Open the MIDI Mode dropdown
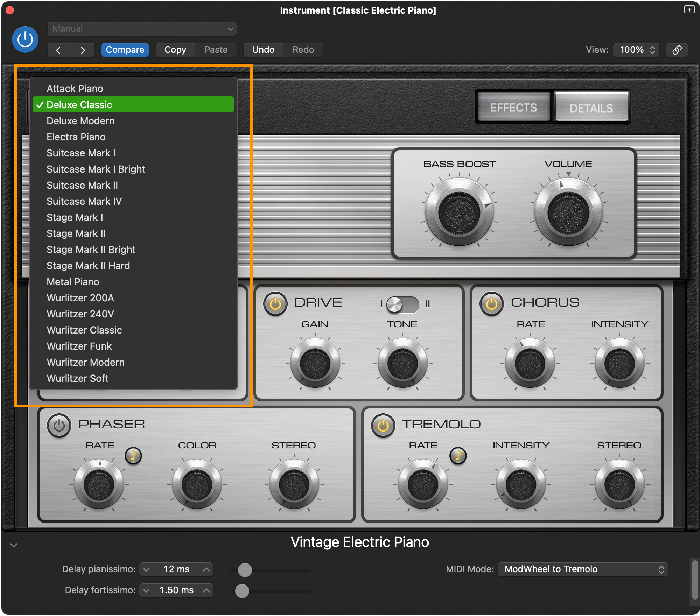Image resolution: width=700 pixels, height=616 pixels. click(x=583, y=569)
